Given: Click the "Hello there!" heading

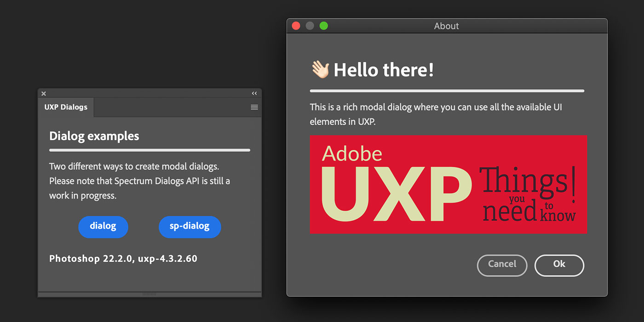Looking at the screenshot, I should pyautogui.click(x=384, y=70).
